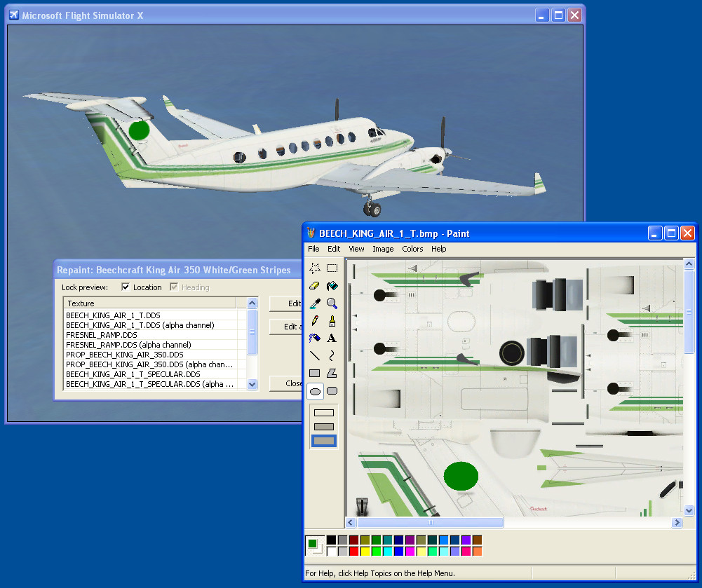
Task: Click Paint horizontal scroll left arrow
Action: tap(351, 522)
